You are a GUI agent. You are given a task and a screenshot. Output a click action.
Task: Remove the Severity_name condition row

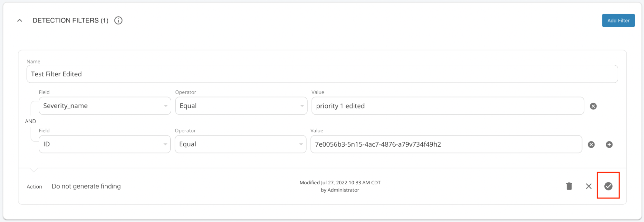tap(593, 106)
